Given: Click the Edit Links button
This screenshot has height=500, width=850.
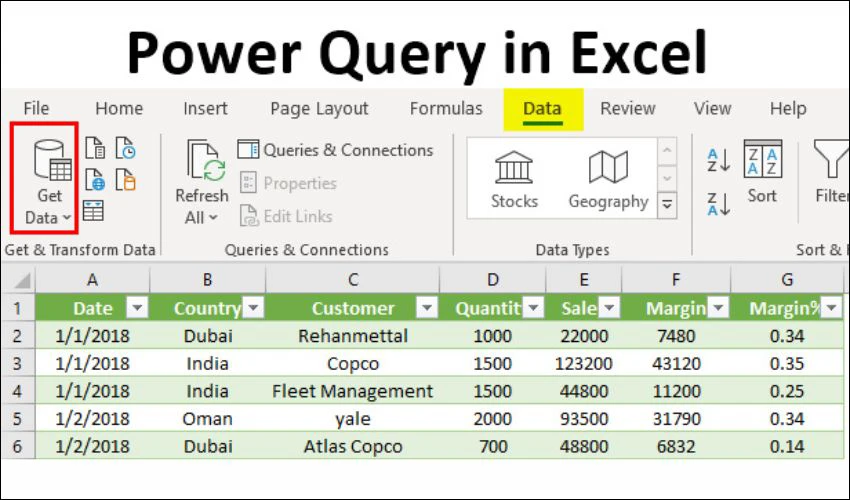Looking at the screenshot, I should point(286,216).
